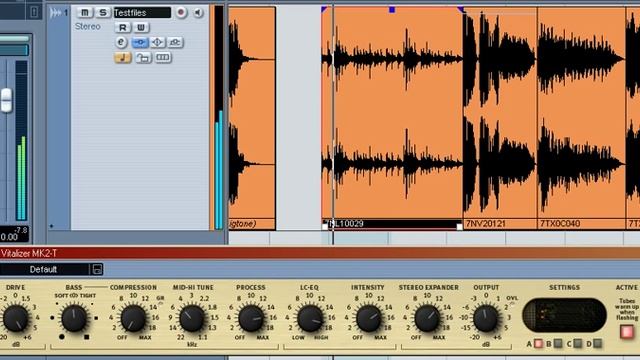Click the track lock padlock icon
Image resolution: width=640 pixels, height=360 pixels.
tap(142, 58)
